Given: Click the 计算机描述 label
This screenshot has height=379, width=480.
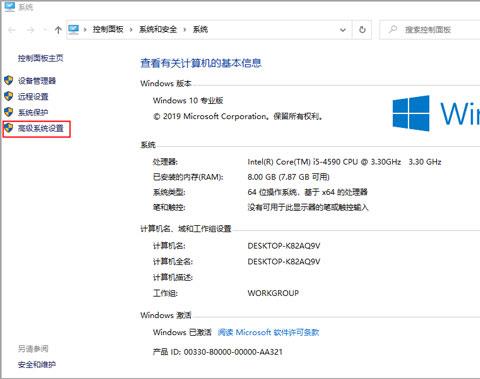Looking at the screenshot, I should tap(173, 277).
